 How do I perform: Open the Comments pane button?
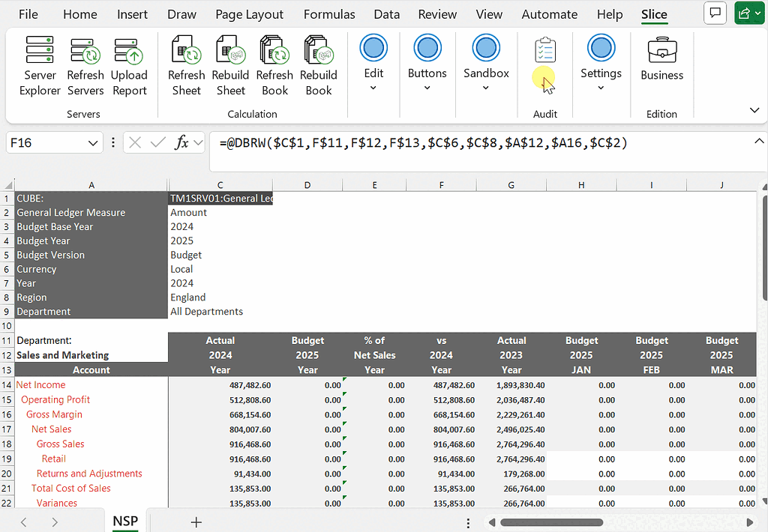715,13
